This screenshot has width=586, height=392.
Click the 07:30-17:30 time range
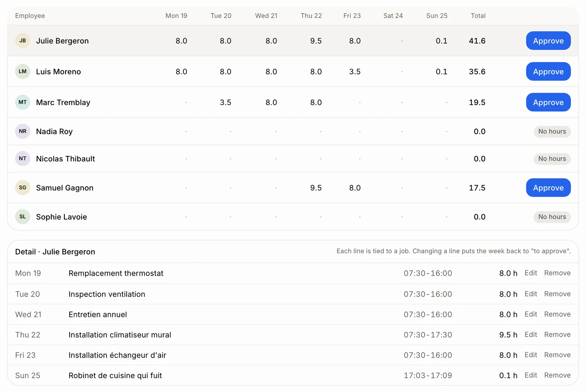pyautogui.click(x=428, y=335)
